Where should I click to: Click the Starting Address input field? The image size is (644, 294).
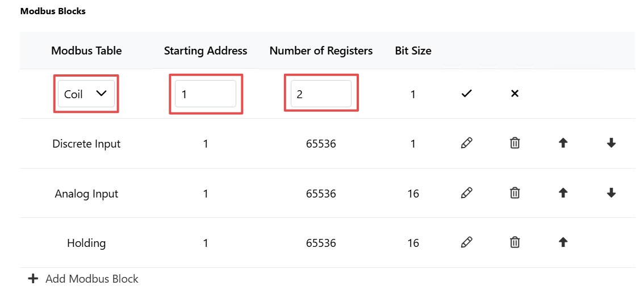click(x=206, y=94)
